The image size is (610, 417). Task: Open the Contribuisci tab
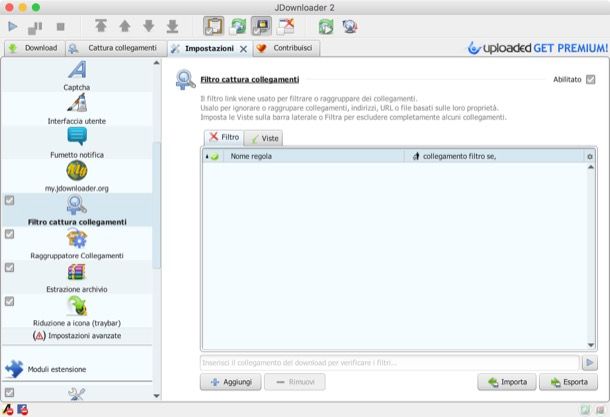(x=286, y=48)
